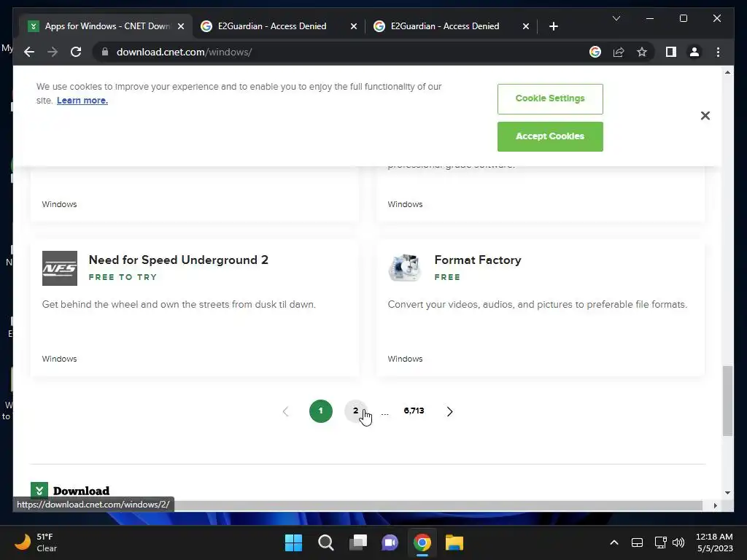Viewport: 747px width, 560px height.
Task: Share this page using the share icon
Action: coord(619,52)
